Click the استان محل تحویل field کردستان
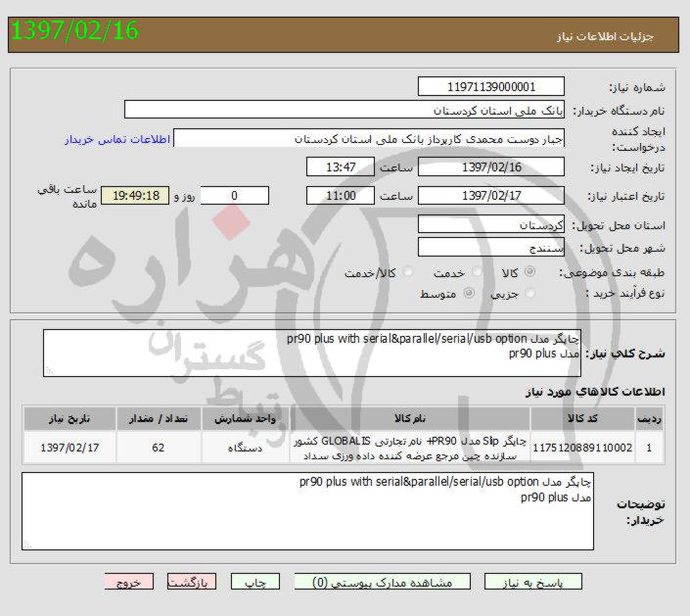Screen dimensions: 690x616 click(491, 224)
